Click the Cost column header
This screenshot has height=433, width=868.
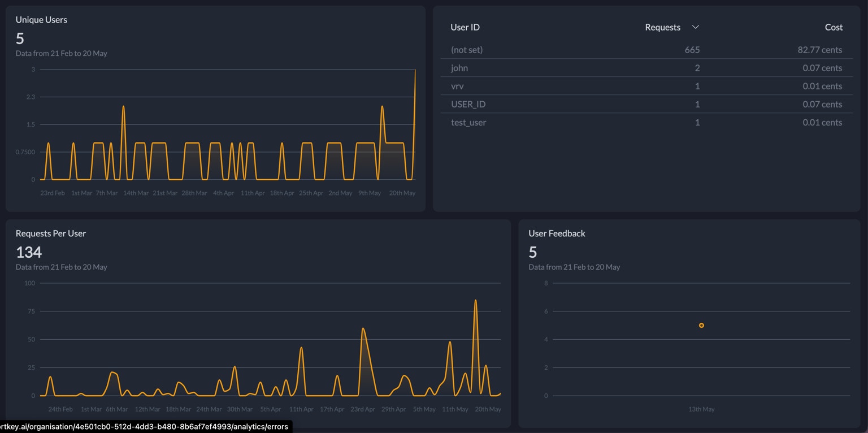[x=834, y=27]
